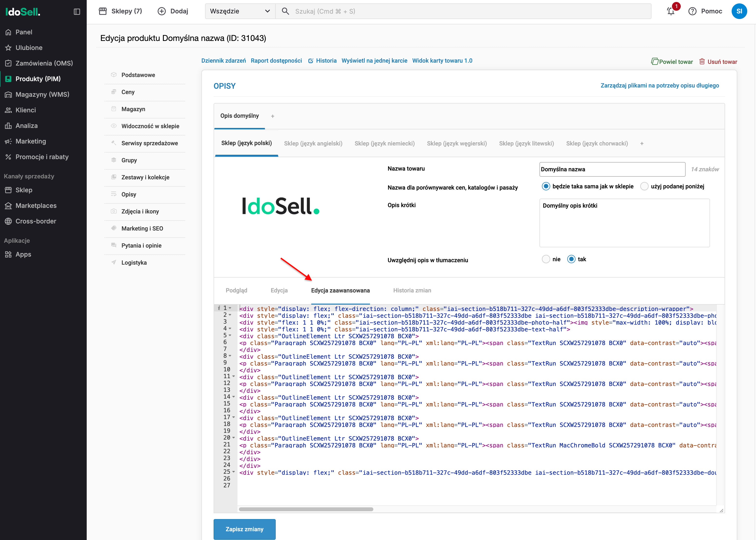Add language tab with plus after chorwacki
The height and width of the screenshot is (540, 756).
pyautogui.click(x=642, y=143)
